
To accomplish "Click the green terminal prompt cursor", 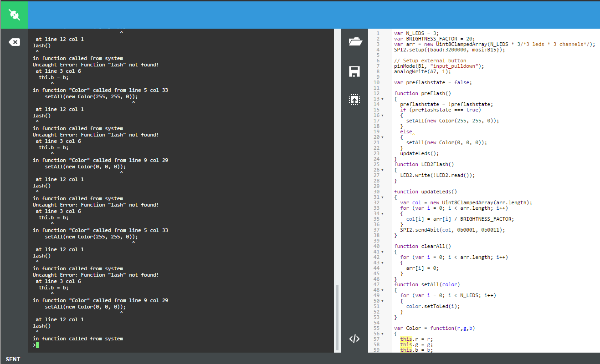I will [x=37, y=345].
